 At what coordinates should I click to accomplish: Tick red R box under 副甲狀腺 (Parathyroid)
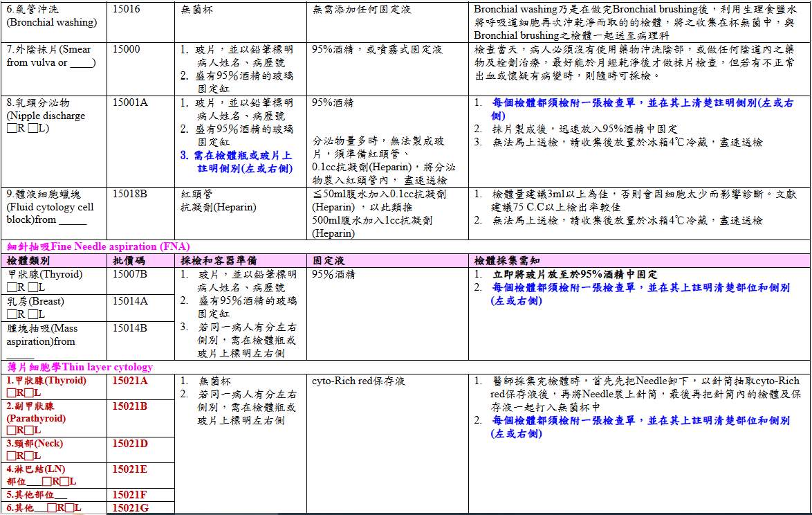pyautogui.click(x=11, y=431)
